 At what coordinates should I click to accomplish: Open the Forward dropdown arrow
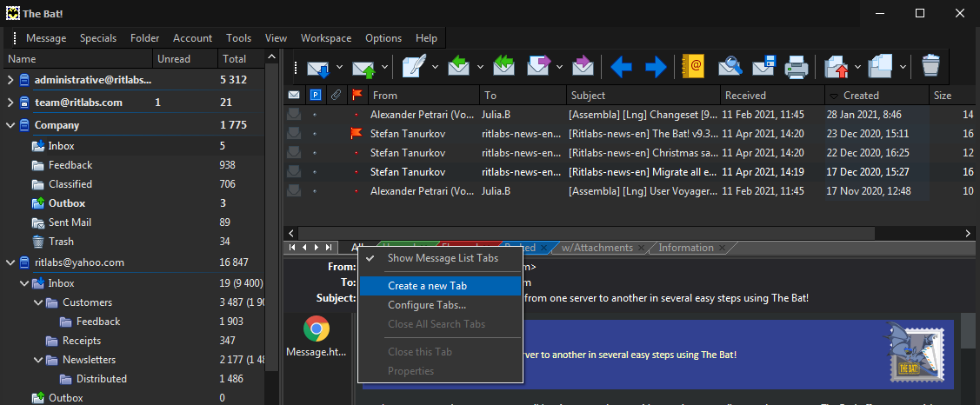(559, 67)
